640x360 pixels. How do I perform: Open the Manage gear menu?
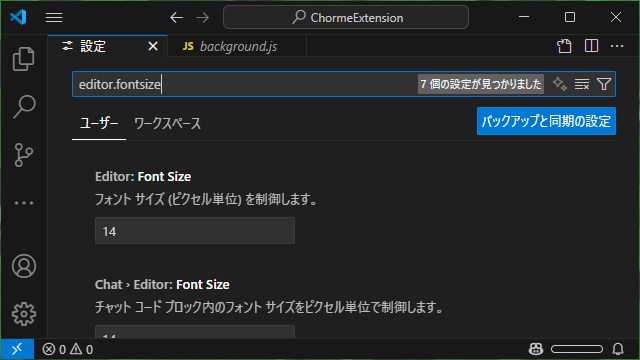[x=24, y=314]
